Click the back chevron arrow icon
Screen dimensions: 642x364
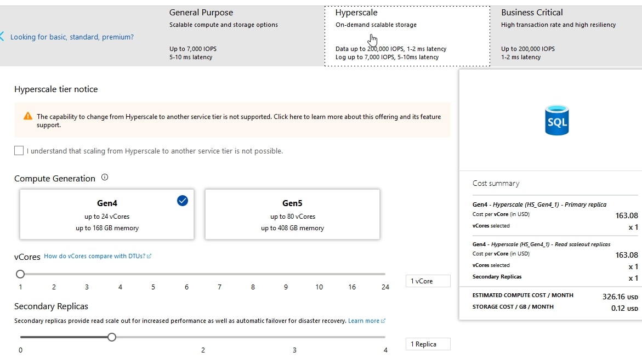click(2, 37)
